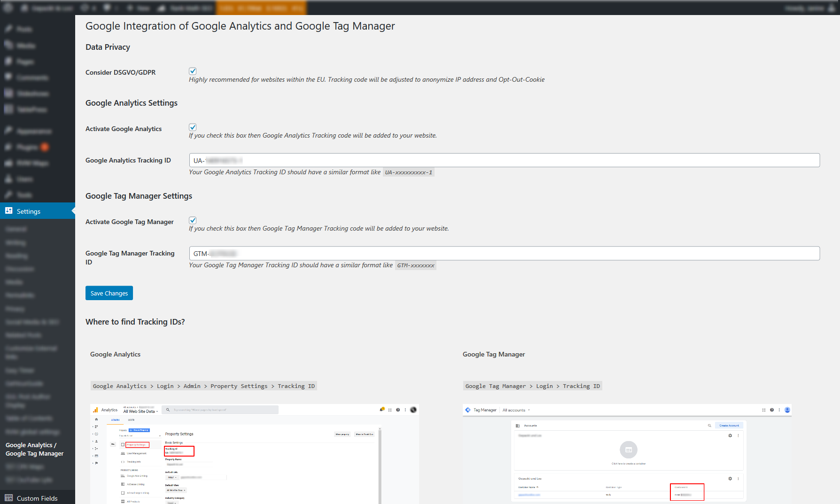Click the 'Google Analytics Settings' heading
Image resolution: width=840 pixels, height=504 pixels.
coord(132,103)
